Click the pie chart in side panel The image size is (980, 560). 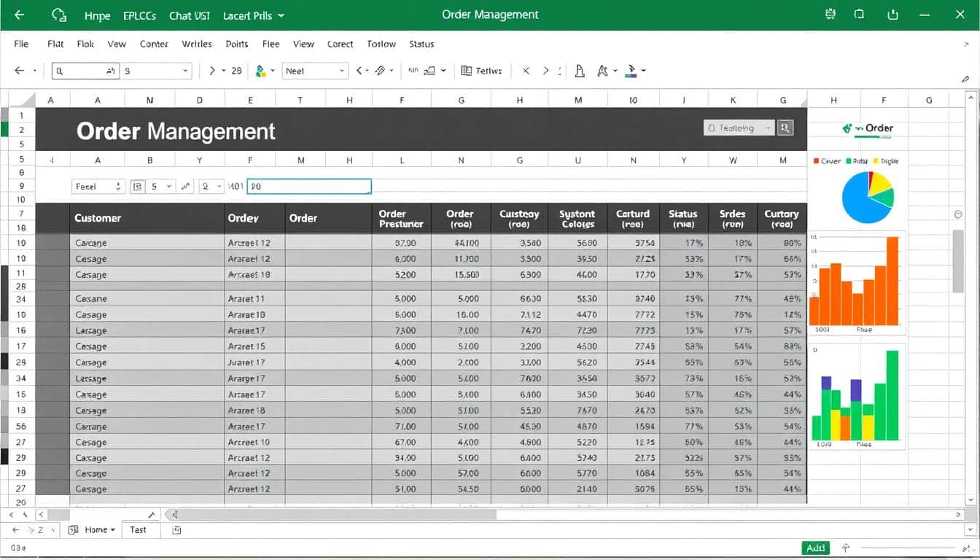point(868,198)
